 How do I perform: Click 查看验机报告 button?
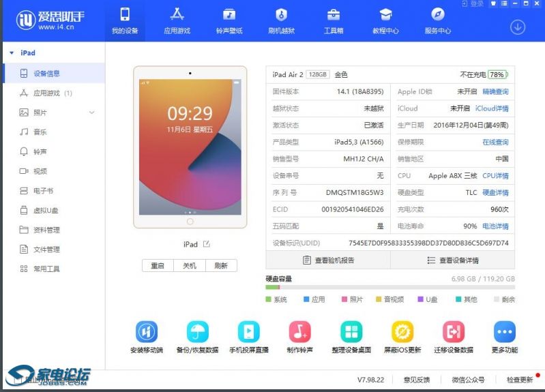pyautogui.click(x=328, y=260)
